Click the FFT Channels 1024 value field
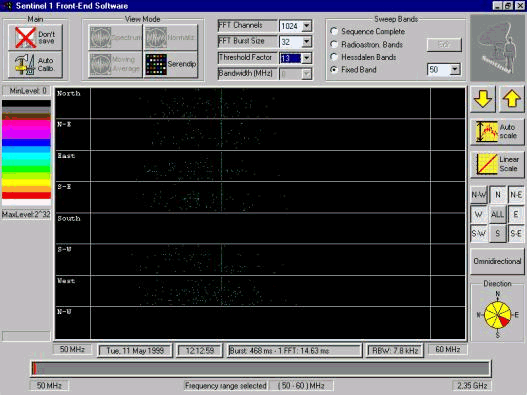The height and width of the screenshot is (395, 527). 291,26
